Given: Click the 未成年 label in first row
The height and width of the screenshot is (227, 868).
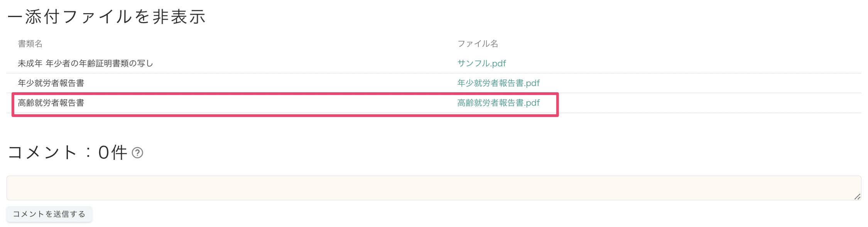Looking at the screenshot, I should 30,63.
